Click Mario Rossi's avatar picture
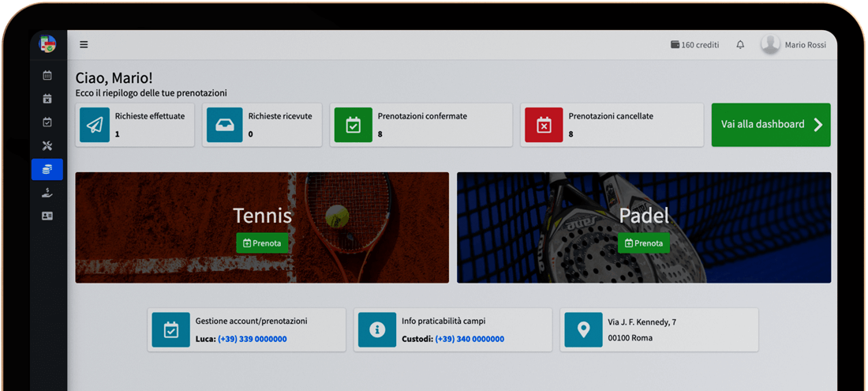This screenshot has width=868, height=391. 770,44
